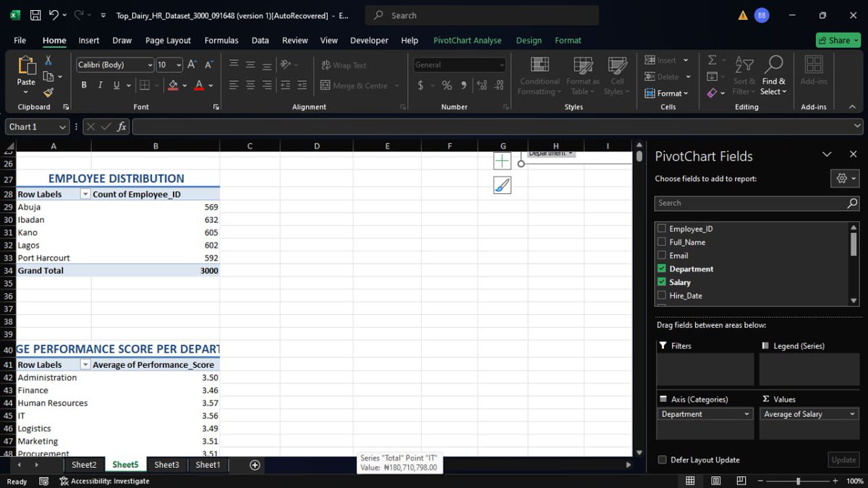Open the Insert ribbon tab
This screenshot has height=488, width=868.
tap(89, 41)
